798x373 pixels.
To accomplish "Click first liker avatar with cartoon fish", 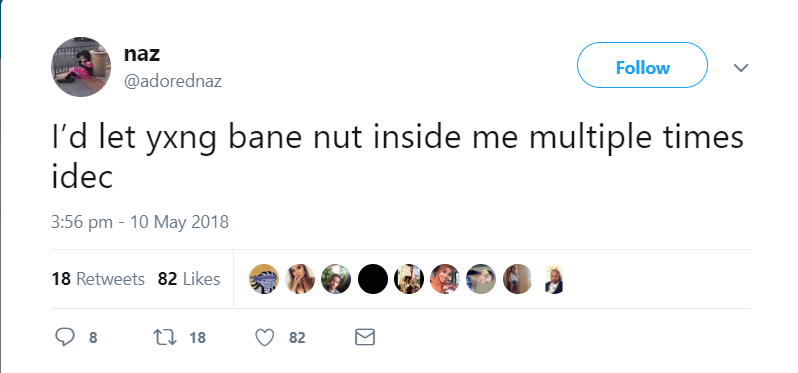I will (x=264, y=279).
